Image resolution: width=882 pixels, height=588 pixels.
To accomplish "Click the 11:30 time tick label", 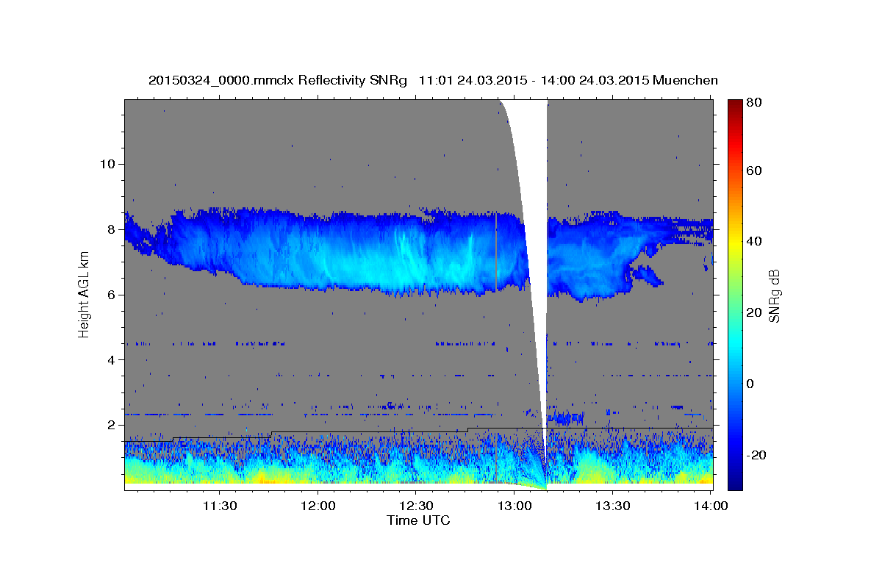I will point(219,506).
